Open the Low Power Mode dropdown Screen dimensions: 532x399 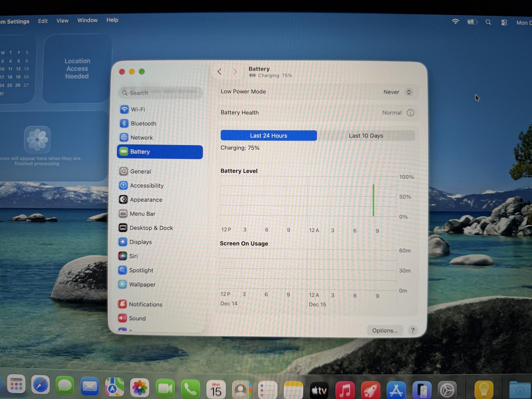397,92
